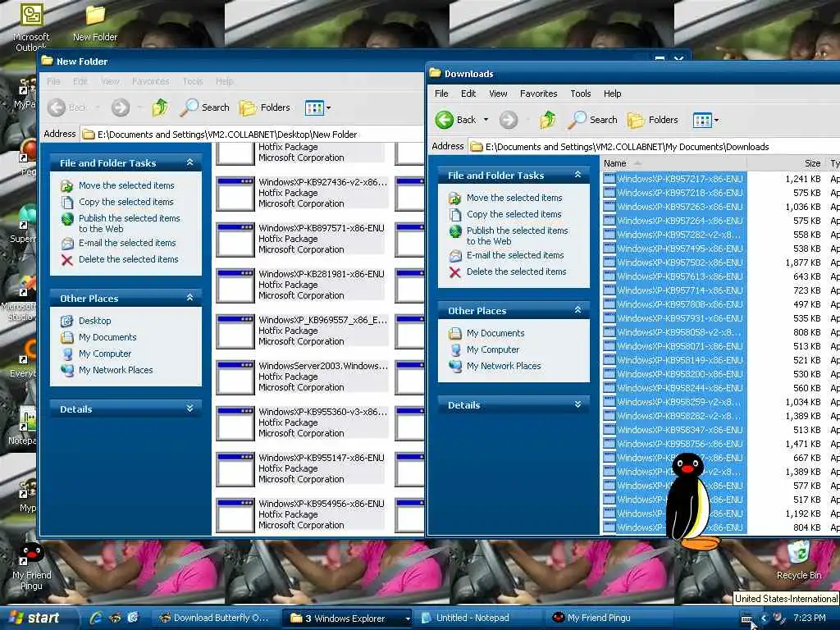Open Search in Downloads window toolbar
Viewport: 840px width, 630px height.
point(592,120)
